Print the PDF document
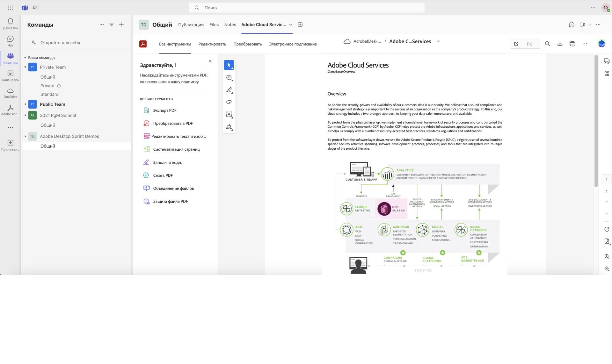The width and height of the screenshot is (612, 364). click(x=572, y=44)
